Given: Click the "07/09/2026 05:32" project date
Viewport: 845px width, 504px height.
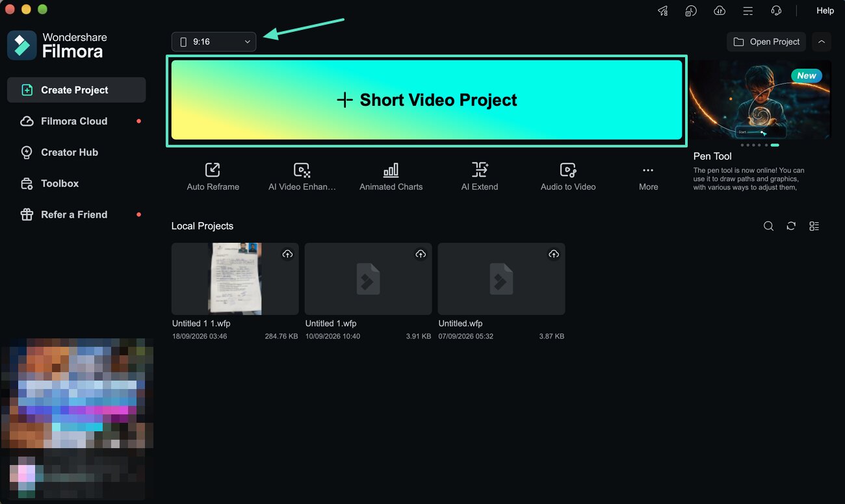Looking at the screenshot, I should coord(466,336).
